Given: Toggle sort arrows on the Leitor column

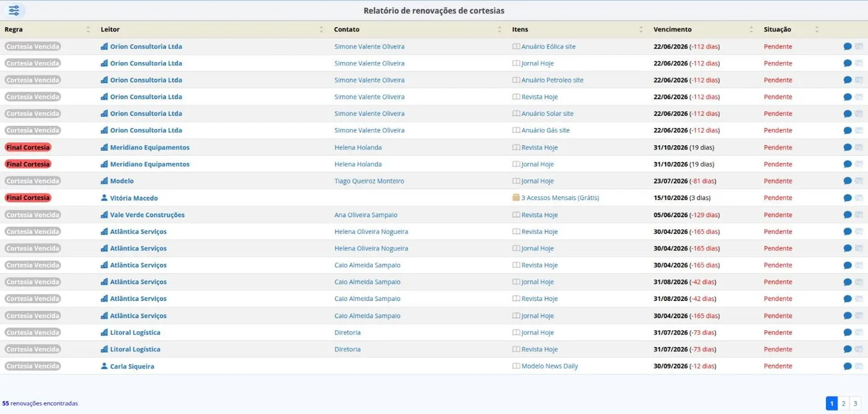Looking at the screenshot, I should coord(321,29).
